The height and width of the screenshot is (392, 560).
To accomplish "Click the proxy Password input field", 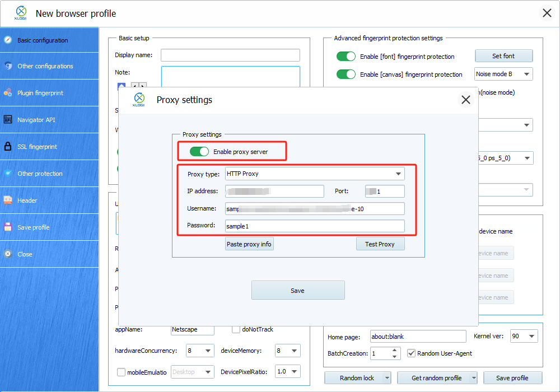I will coord(314,226).
